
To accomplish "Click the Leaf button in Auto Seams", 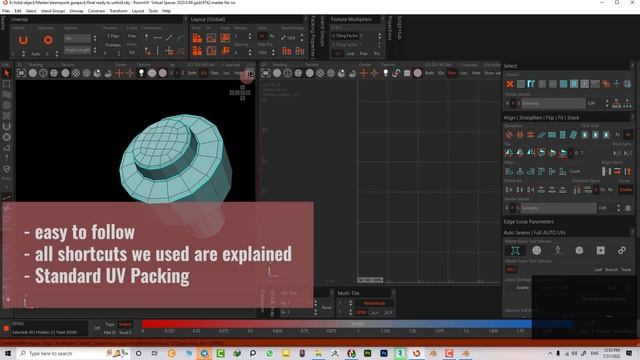I will (x=598, y=270).
